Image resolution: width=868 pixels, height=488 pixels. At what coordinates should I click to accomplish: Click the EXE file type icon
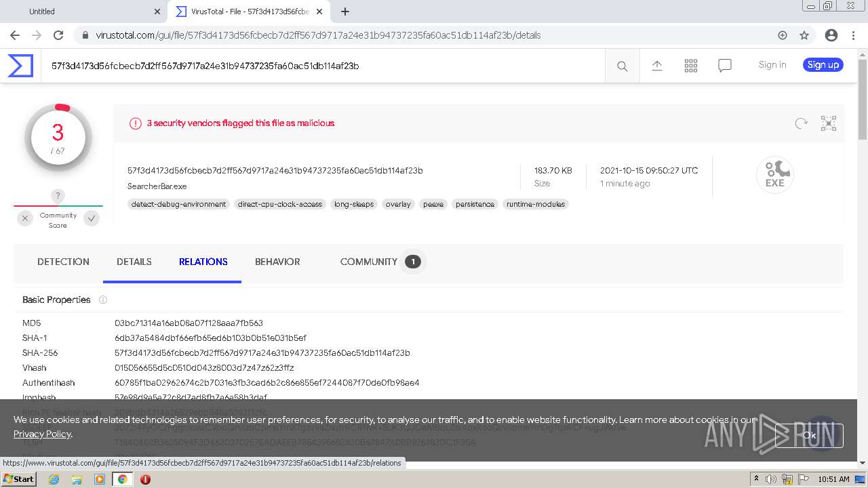(x=775, y=175)
